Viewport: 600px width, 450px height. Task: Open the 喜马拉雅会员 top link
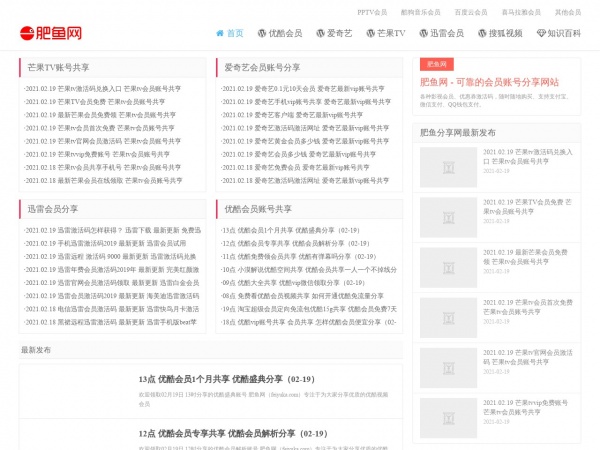coord(521,12)
